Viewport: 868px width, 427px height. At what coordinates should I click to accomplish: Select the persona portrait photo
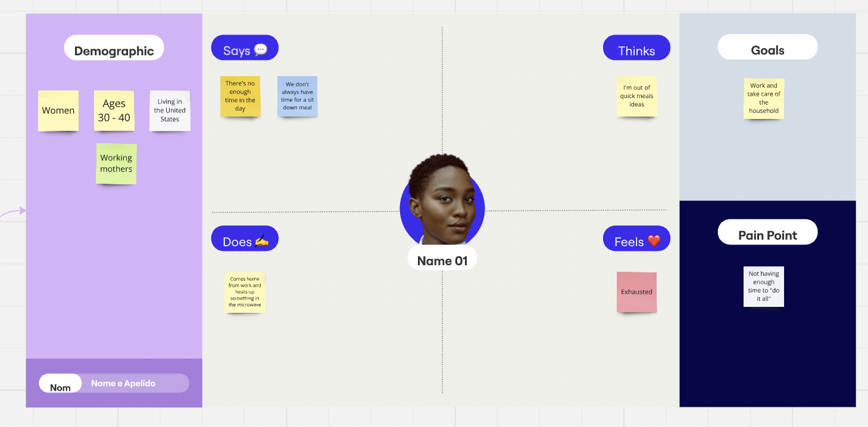tap(442, 201)
